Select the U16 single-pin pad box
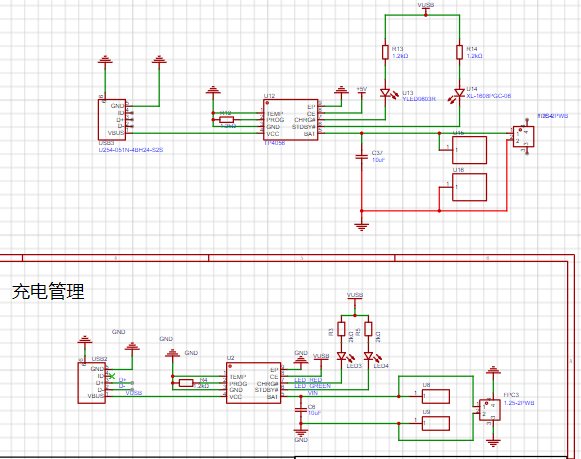The width and height of the screenshot is (581, 459). [x=469, y=187]
